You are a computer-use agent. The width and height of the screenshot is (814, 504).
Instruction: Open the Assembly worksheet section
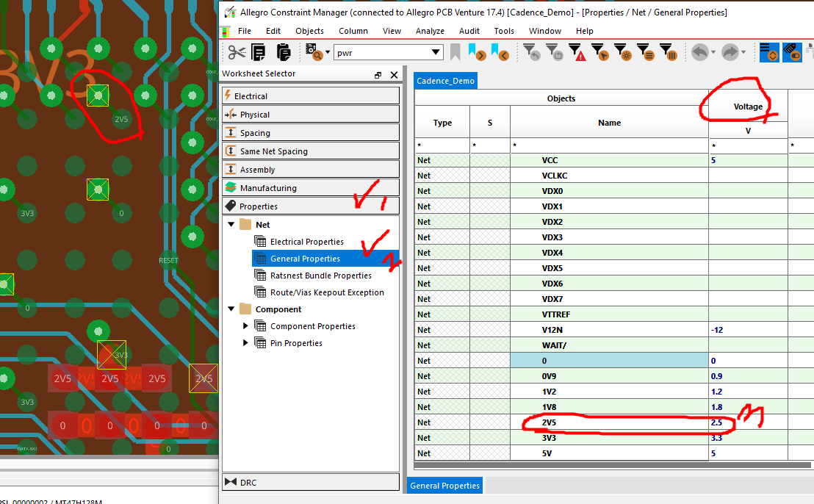coord(311,169)
